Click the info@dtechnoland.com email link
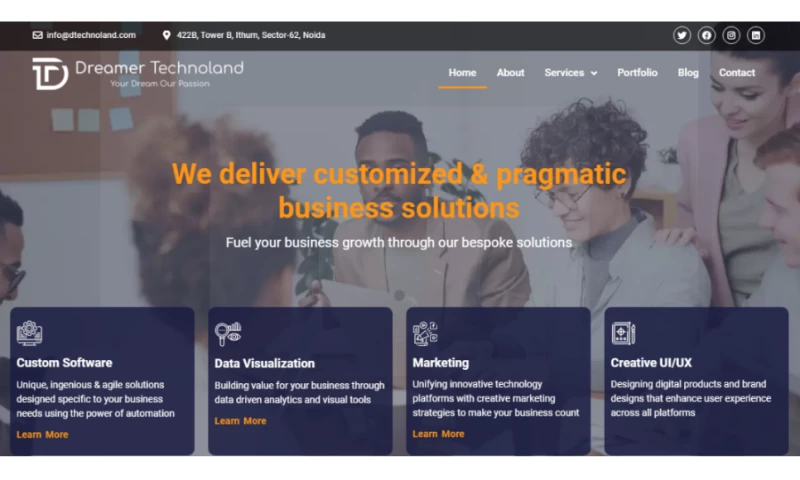 (91, 35)
